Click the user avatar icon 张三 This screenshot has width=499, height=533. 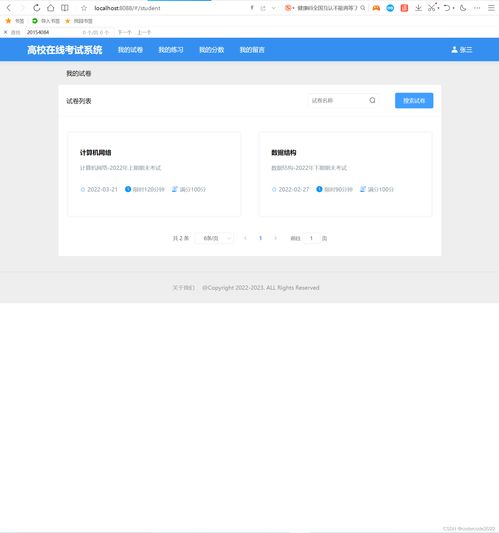tap(454, 50)
